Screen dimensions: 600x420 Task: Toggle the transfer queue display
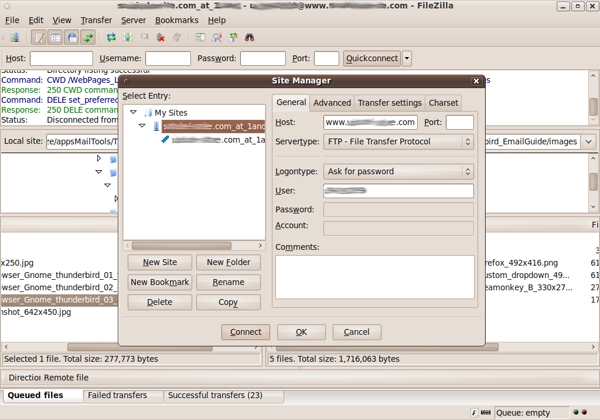tap(88, 37)
